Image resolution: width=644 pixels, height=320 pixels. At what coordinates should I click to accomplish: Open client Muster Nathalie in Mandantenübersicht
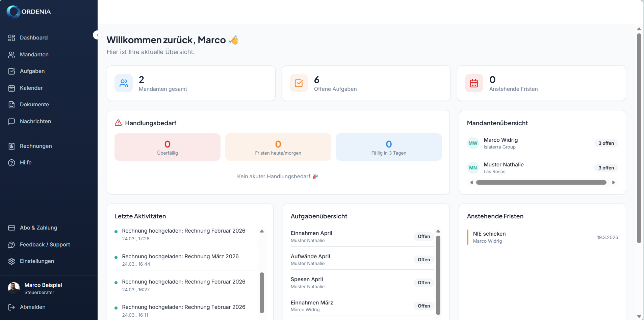coord(542,168)
